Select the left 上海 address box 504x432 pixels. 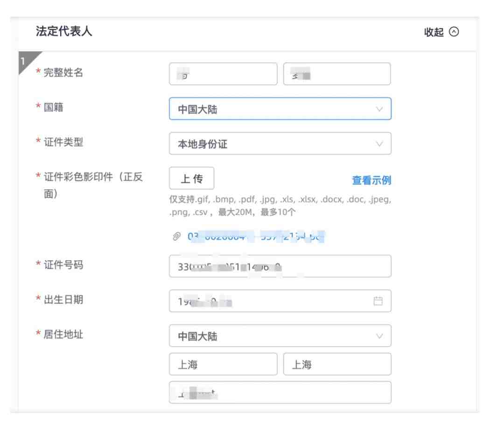pos(223,365)
